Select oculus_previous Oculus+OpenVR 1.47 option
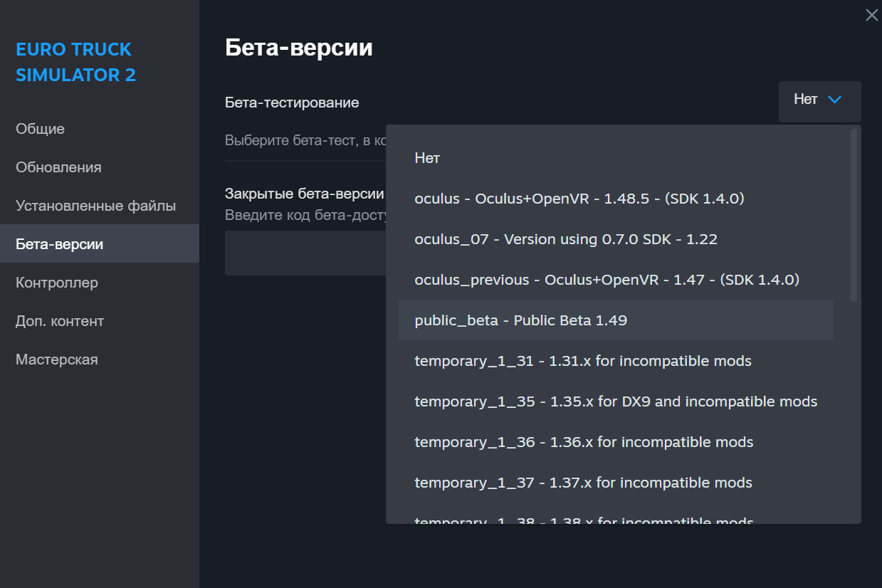882x588 pixels. (x=607, y=280)
